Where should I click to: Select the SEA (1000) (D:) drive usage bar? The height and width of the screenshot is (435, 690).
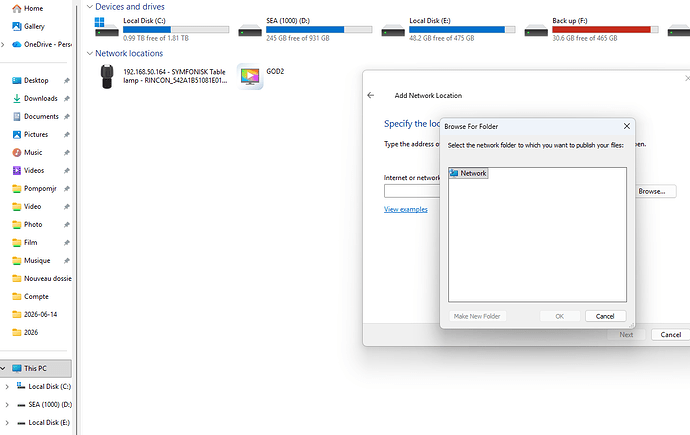point(319,29)
